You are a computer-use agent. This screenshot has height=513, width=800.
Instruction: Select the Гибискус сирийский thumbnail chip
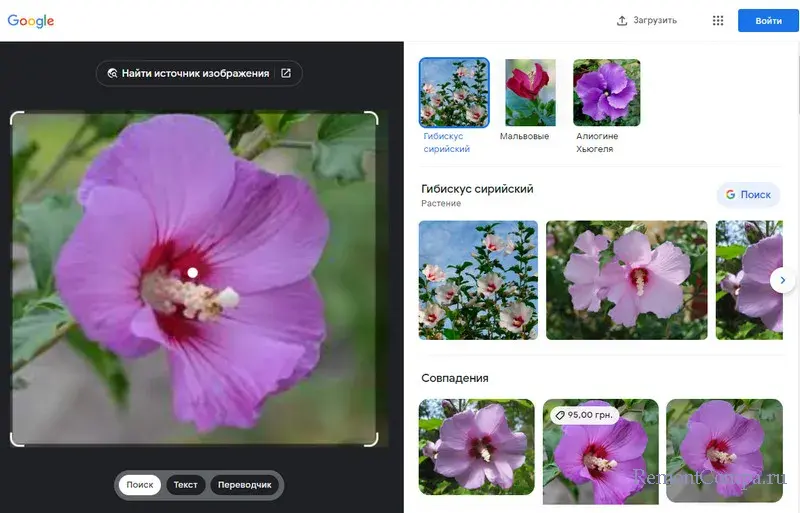[x=454, y=92]
